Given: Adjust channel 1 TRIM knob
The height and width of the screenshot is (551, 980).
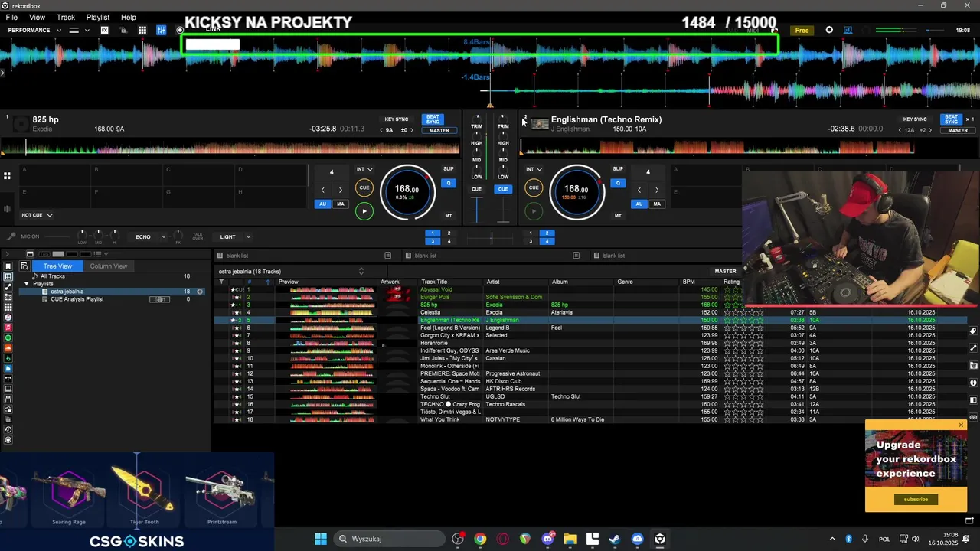Looking at the screenshot, I should pyautogui.click(x=476, y=119).
